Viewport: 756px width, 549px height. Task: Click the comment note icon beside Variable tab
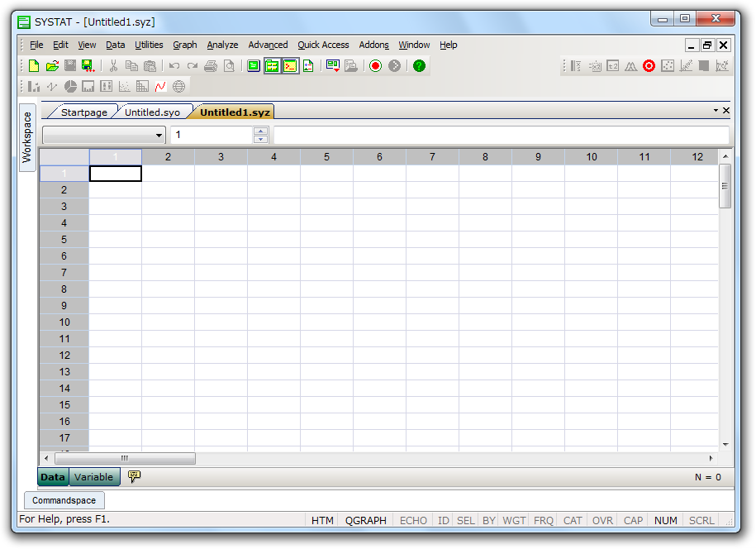(x=134, y=476)
